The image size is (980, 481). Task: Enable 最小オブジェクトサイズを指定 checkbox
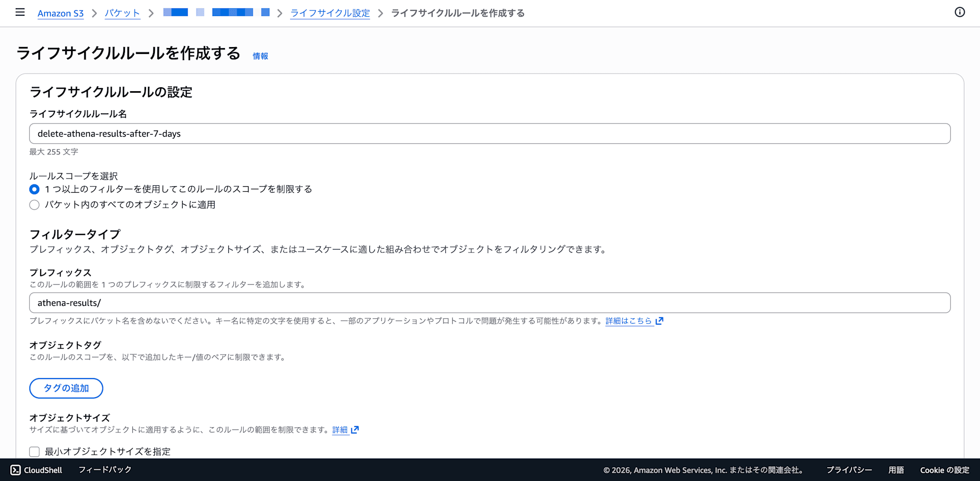pyautogui.click(x=34, y=452)
